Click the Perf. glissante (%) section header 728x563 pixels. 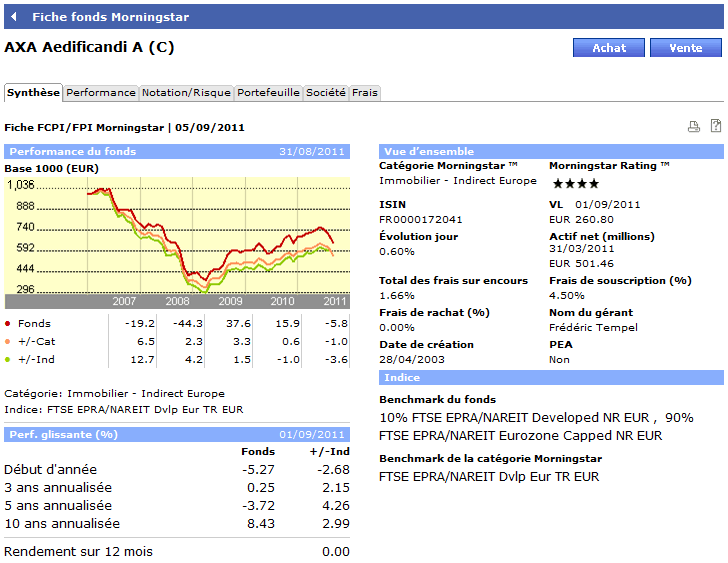pyautogui.click(x=177, y=434)
